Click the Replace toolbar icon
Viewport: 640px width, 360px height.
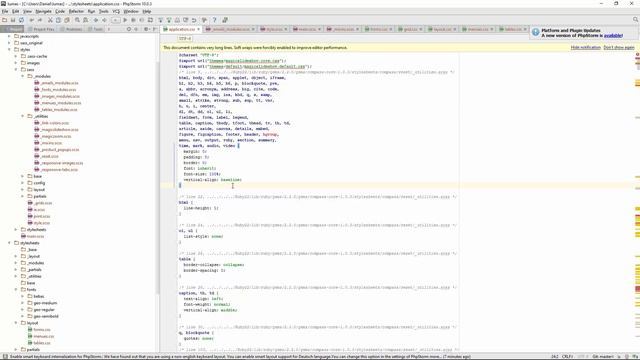(86, 20)
